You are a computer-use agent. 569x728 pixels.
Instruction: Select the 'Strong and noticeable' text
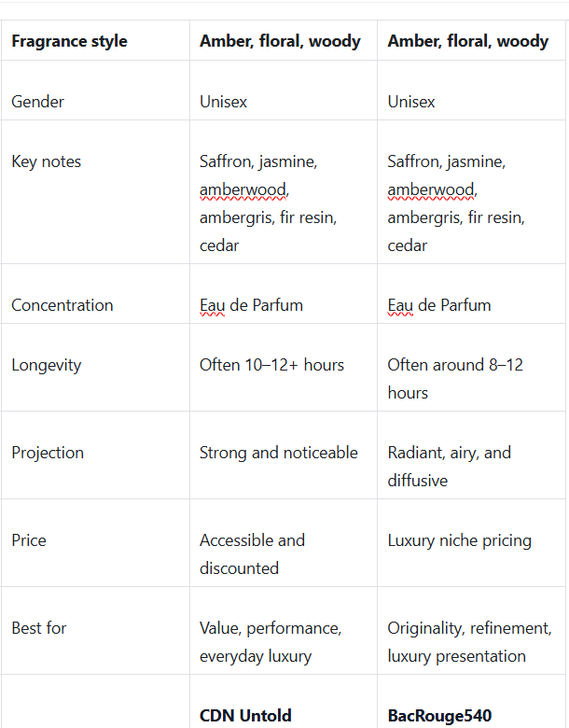click(279, 453)
